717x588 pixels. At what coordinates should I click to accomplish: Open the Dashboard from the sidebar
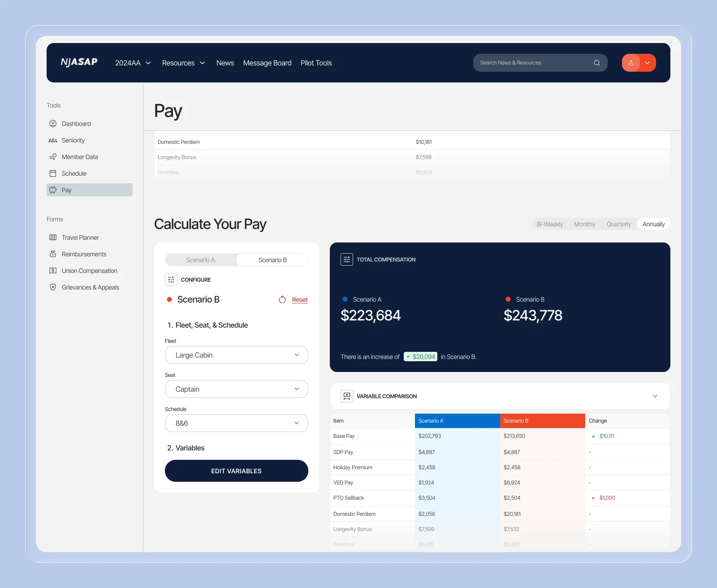(76, 124)
